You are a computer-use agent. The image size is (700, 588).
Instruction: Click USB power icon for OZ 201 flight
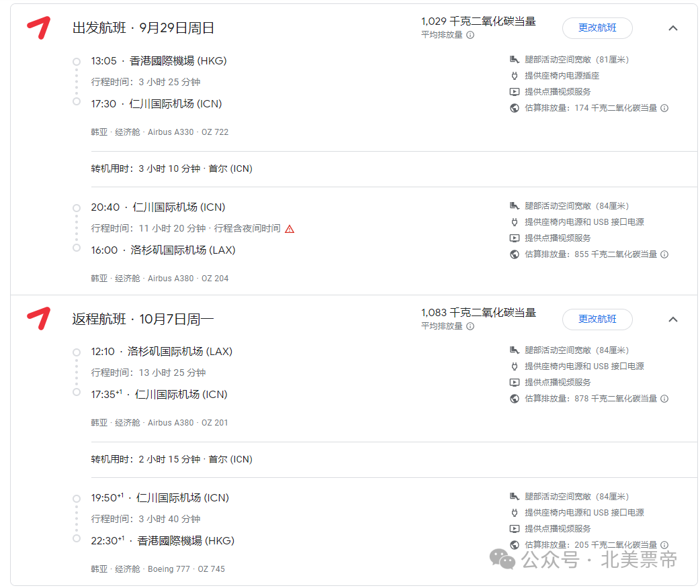(515, 366)
